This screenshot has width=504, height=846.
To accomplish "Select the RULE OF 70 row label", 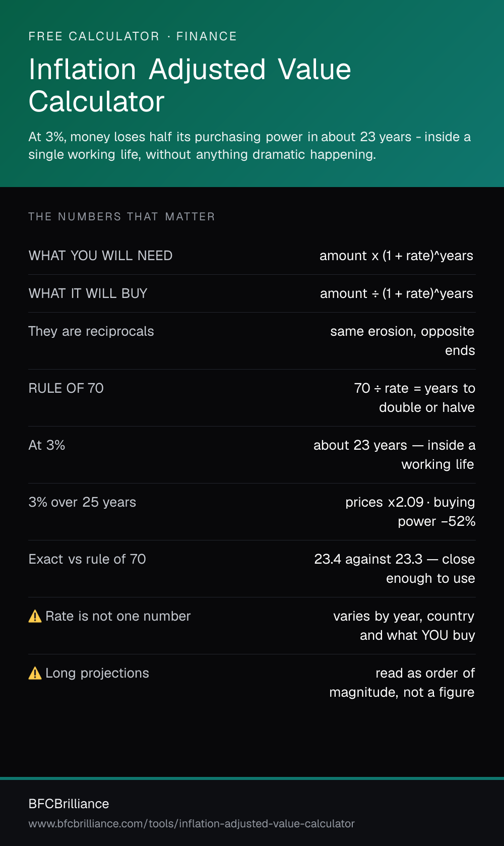I will coord(66,388).
